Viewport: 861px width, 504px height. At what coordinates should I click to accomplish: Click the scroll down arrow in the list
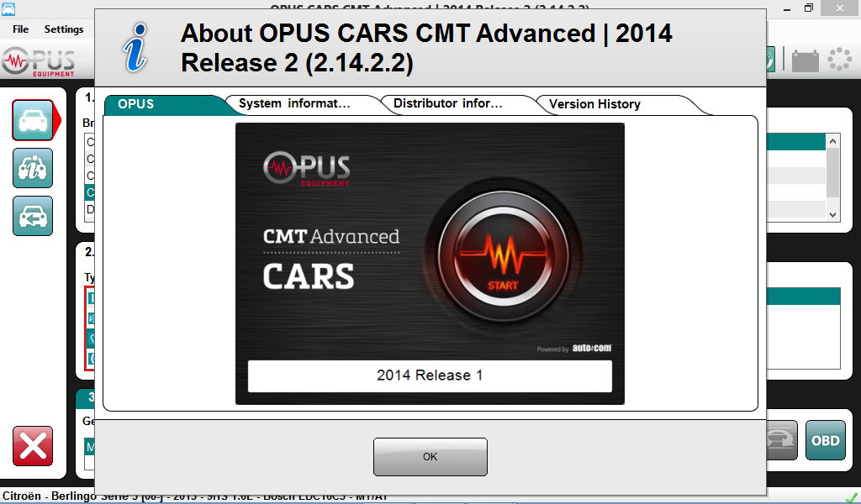(x=833, y=214)
